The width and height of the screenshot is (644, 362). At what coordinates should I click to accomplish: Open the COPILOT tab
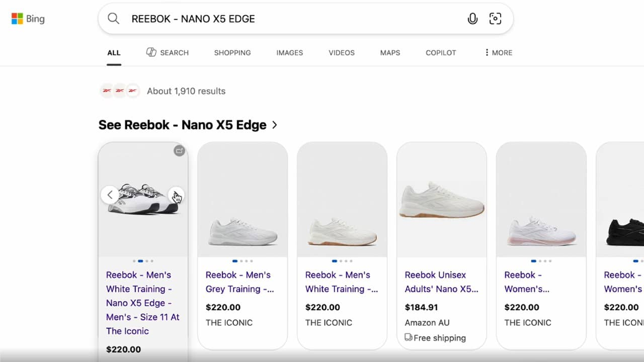[x=441, y=52]
